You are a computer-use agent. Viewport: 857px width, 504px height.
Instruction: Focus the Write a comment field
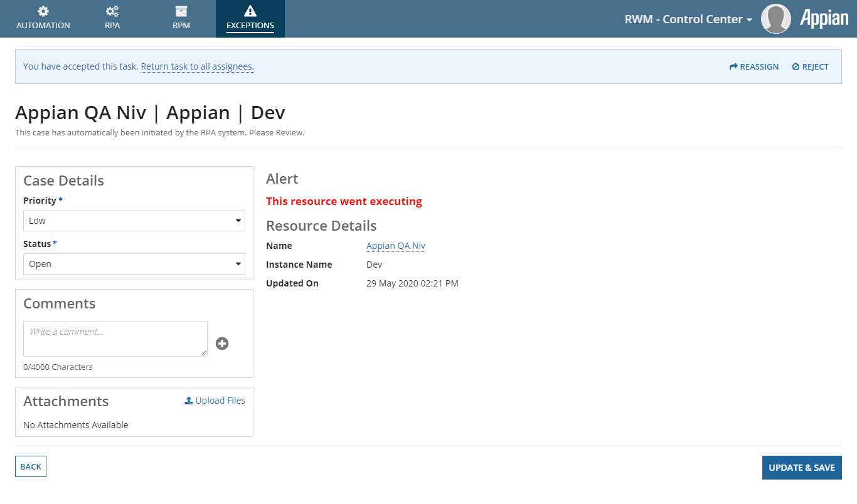tap(115, 339)
